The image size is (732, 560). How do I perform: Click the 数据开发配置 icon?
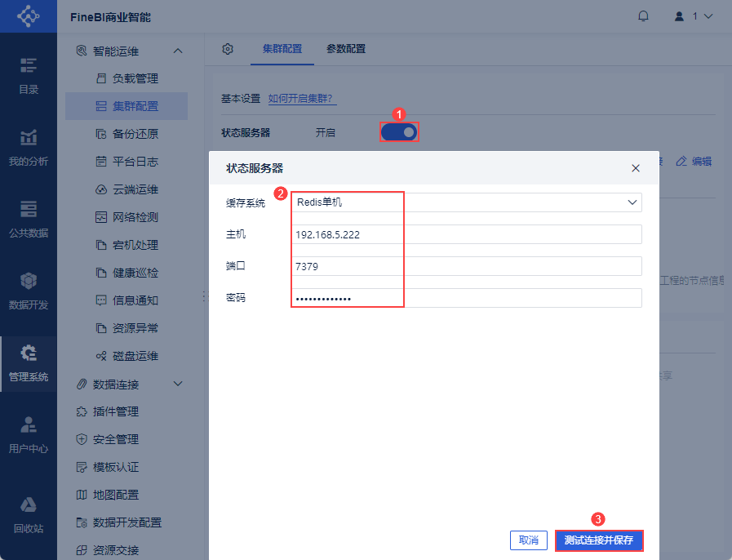click(x=82, y=522)
